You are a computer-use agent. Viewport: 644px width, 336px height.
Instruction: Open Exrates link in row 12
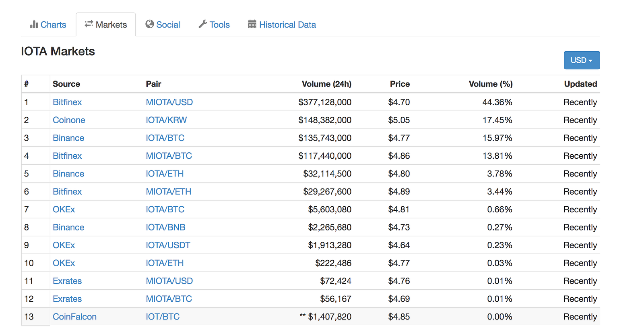(x=67, y=299)
